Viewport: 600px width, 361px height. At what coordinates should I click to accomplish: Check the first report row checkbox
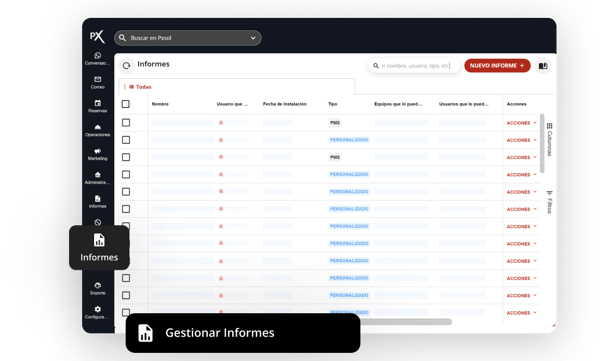126,123
